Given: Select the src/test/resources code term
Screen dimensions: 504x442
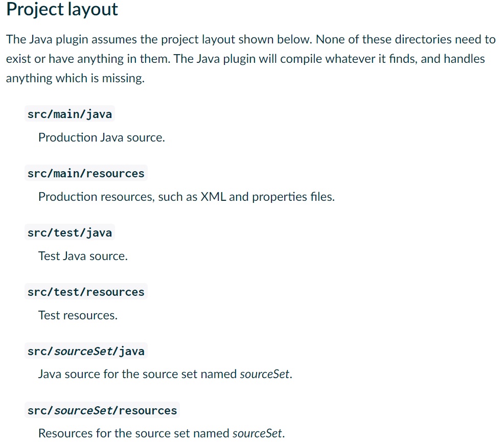Looking at the screenshot, I should (86, 292).
